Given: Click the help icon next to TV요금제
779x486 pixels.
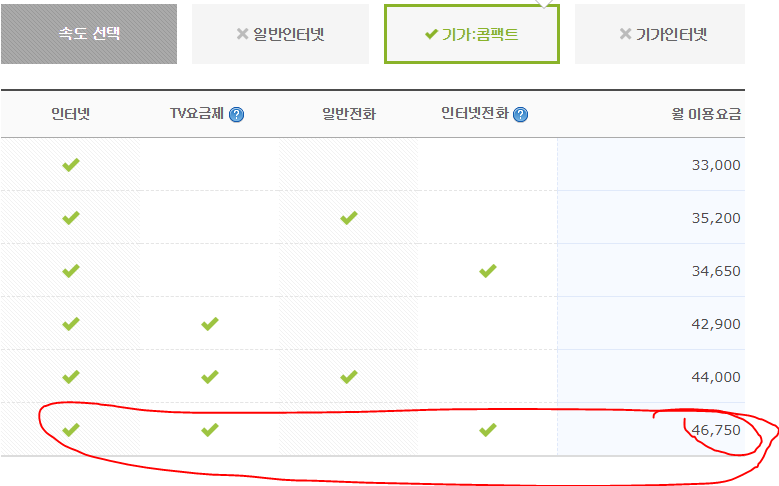Looking at the screenshot, I should pos(236,115).
